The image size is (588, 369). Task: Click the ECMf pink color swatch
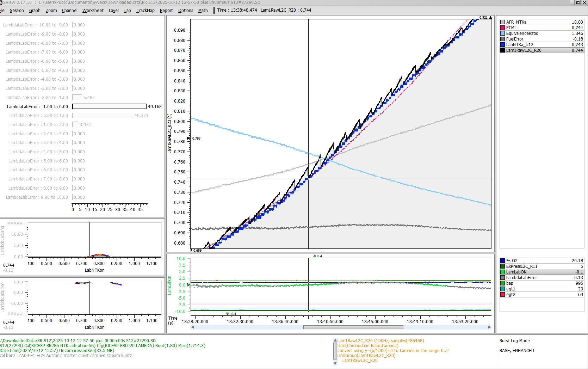pyautogui.click(x=503, y=28)
